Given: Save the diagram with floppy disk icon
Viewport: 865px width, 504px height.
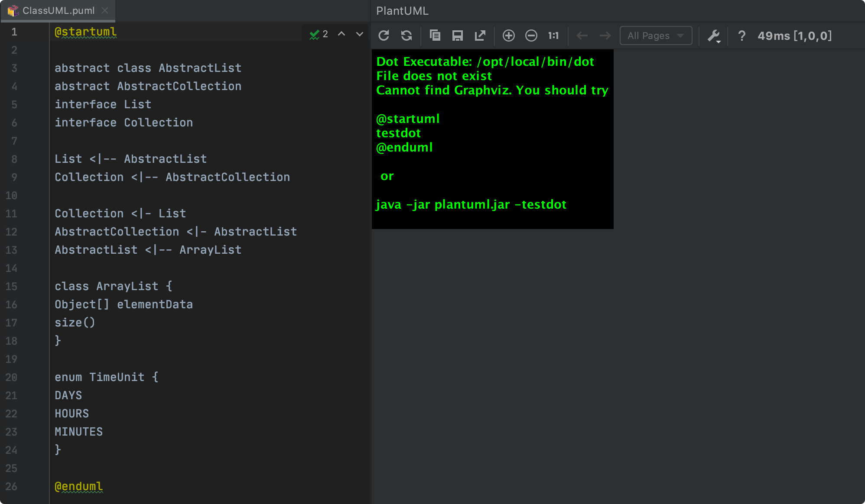Looking at the screenshot, I should (457, 36).
